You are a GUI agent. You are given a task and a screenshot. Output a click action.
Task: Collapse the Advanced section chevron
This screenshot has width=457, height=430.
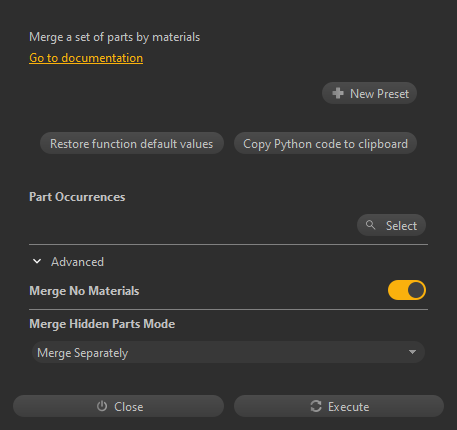tap(37, 261)
